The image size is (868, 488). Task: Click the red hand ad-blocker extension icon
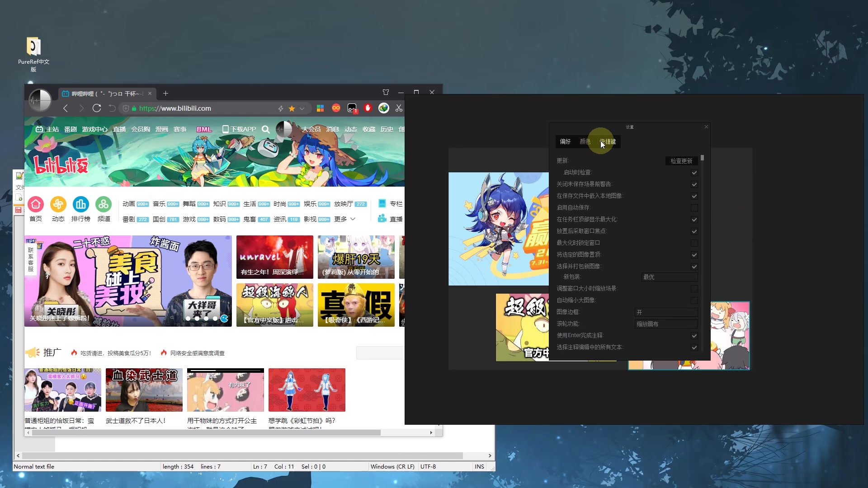point(368,108)
